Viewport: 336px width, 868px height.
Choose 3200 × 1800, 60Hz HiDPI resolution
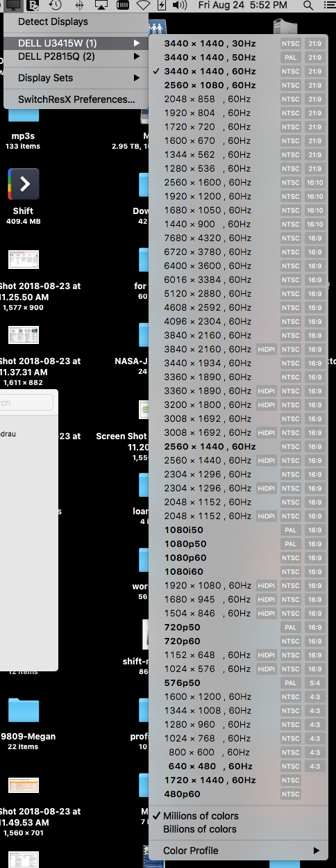pos(238,404)
